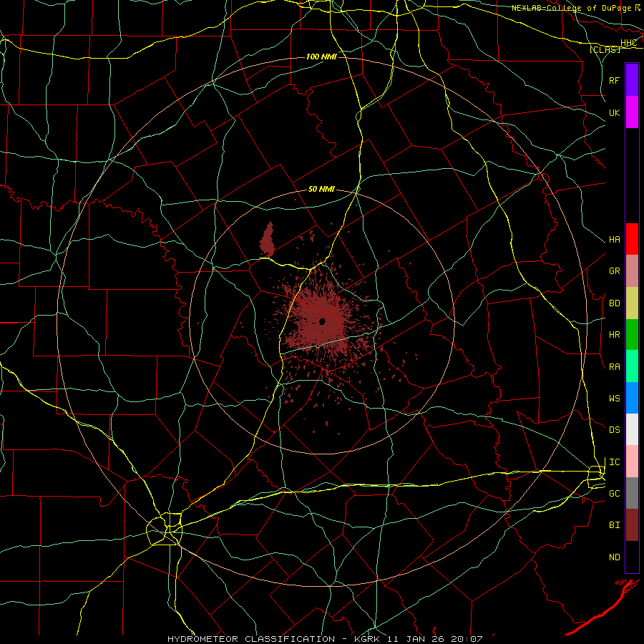Click the [CLAS] units label
The width and height of the screenshot is (644, 644).
[605, 49]
